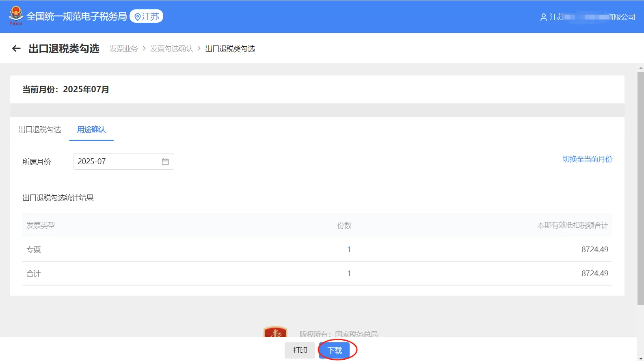Click the scrollbar down arrow
The image size is (644, 361).
click(641, 358)
